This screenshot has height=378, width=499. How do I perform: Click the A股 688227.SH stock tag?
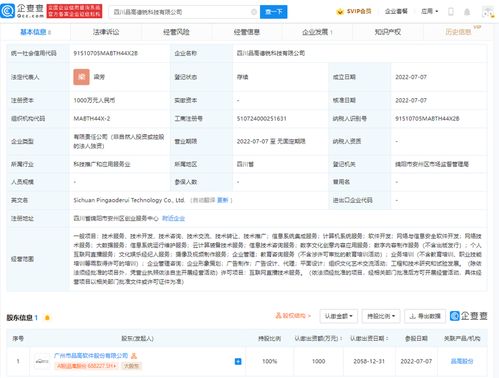coord(87,366)
